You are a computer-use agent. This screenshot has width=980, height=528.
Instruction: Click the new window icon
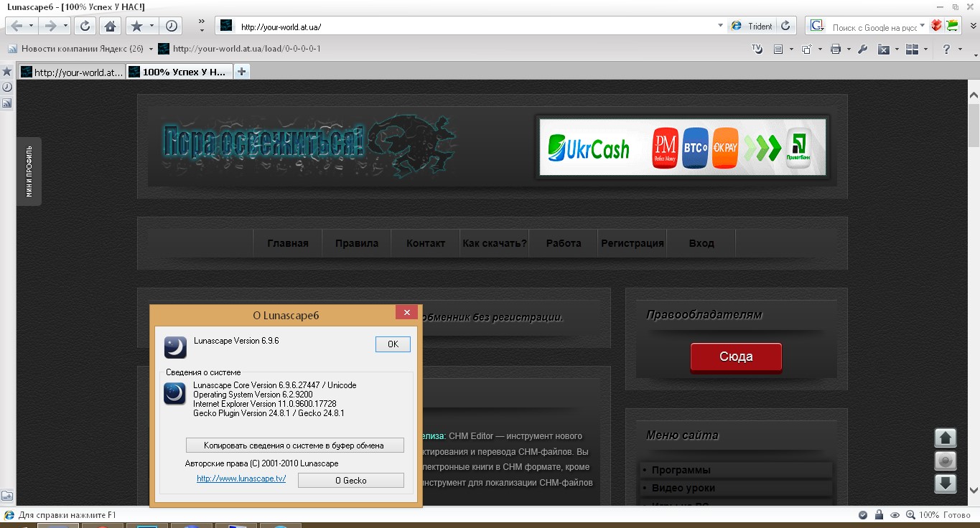click(806, 49)
